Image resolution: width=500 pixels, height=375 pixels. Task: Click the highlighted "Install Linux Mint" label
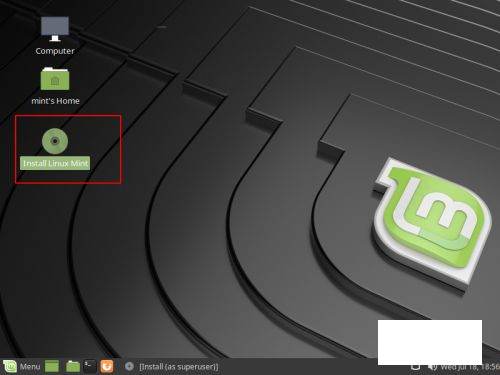[x=55, y=163]
